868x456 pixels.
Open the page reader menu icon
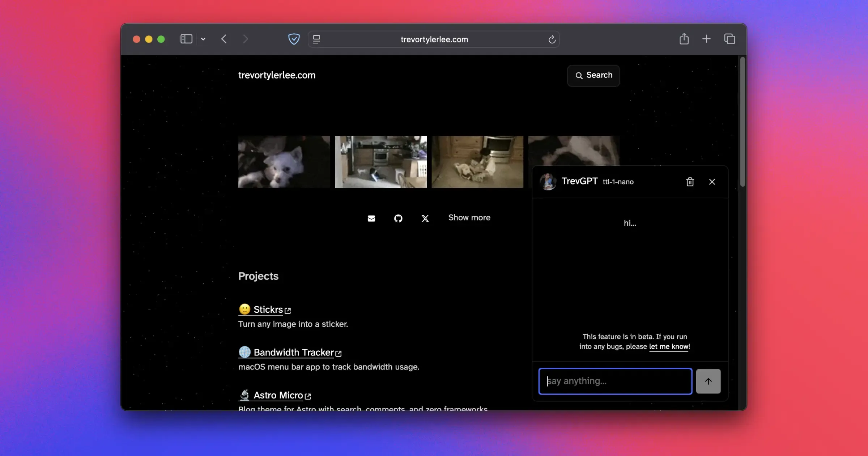tap(316, 39)
